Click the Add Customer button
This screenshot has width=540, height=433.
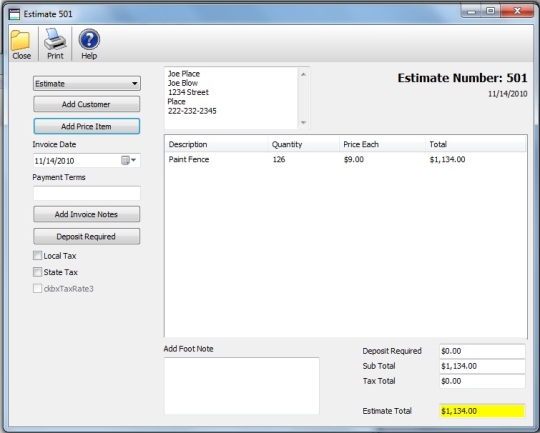(x=87, y=104)
